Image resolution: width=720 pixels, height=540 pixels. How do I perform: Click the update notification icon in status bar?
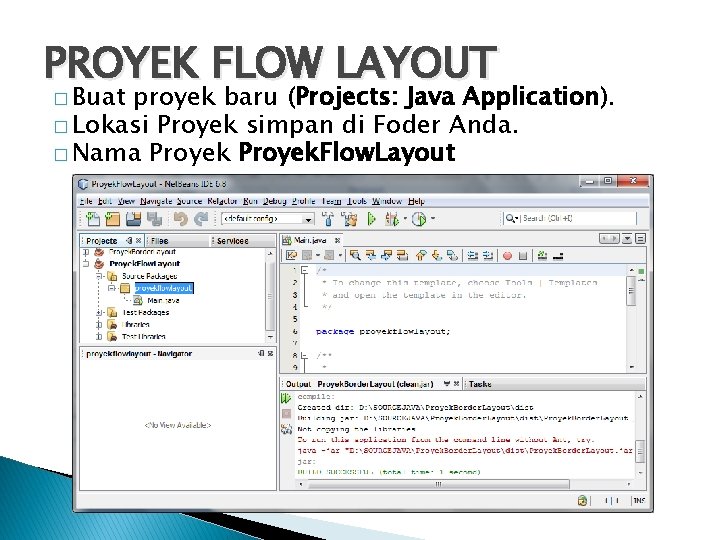(582, 501)
